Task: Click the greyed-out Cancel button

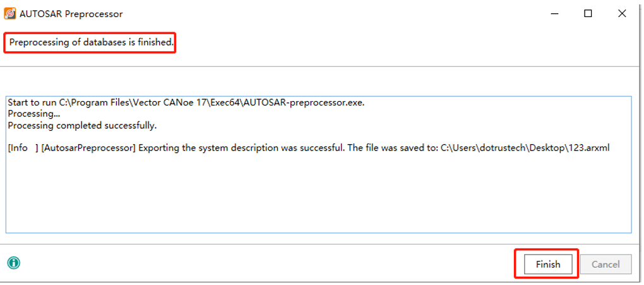Action: [605, 264]
